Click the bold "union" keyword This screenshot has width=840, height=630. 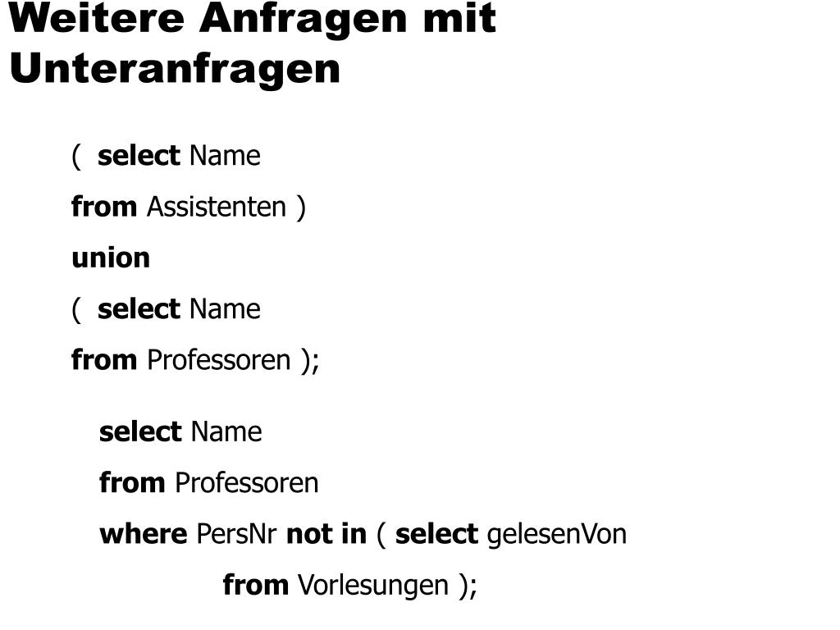coord(111,258)
